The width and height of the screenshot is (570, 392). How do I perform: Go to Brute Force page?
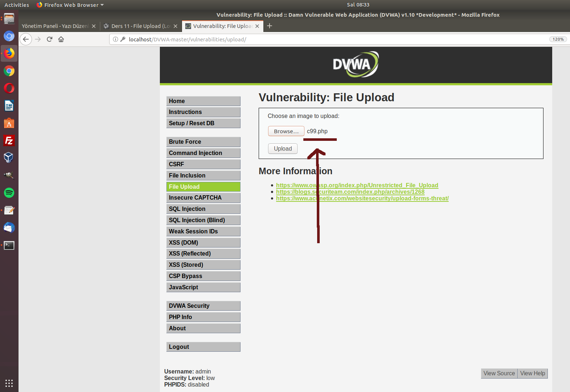click(203, 142)
